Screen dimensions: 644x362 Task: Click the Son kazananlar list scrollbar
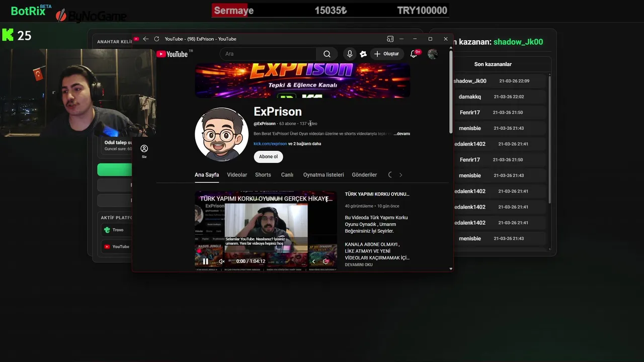point(549,139)
